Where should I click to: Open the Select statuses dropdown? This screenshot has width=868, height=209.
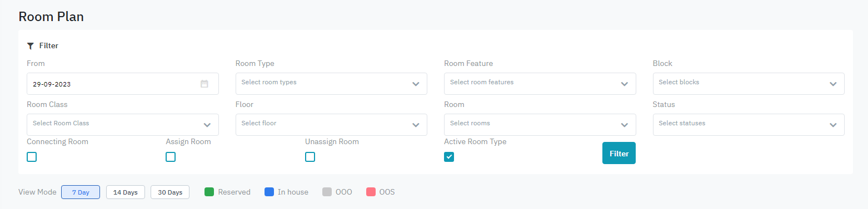[x=749, y=125]
